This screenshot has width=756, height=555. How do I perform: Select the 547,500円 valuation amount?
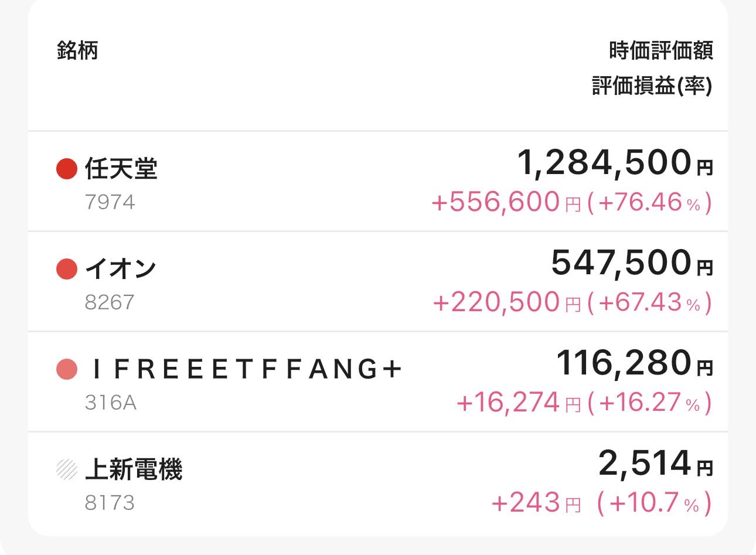pyautogui.click(x=631, y=263)
